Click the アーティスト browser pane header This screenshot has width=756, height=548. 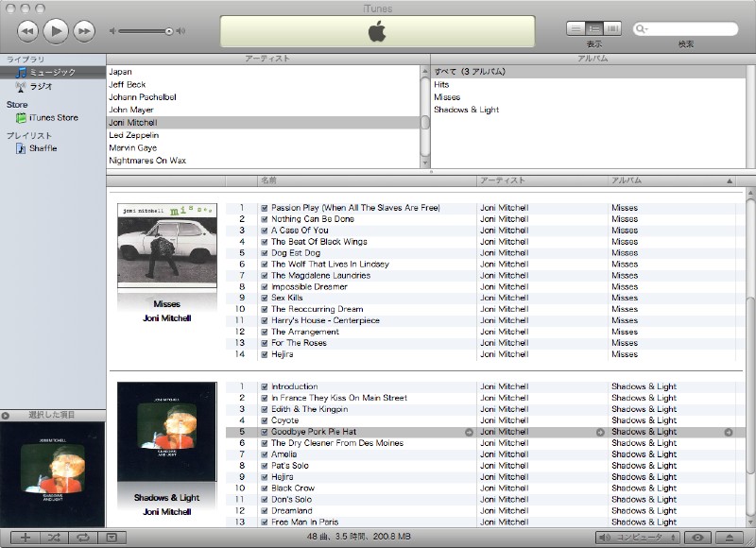(268, 59)
